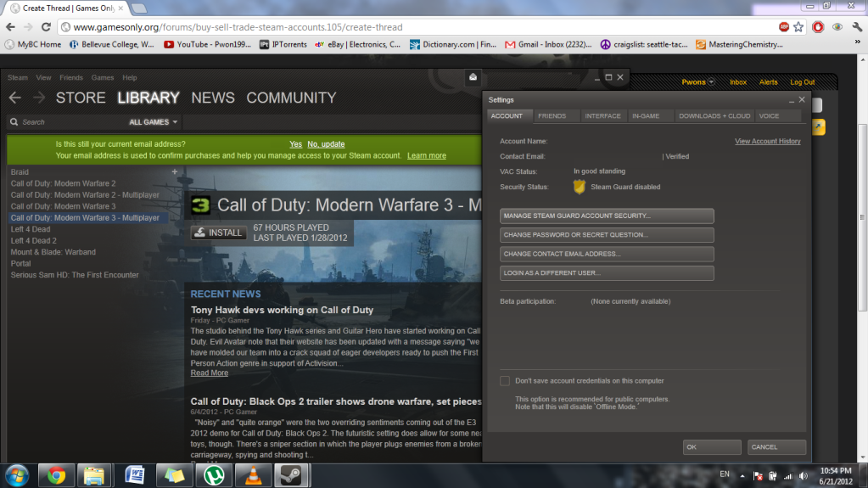868x488 pixels.
Task: Show more bookmarks with the chevron
Action: click(x=858, y=42)
